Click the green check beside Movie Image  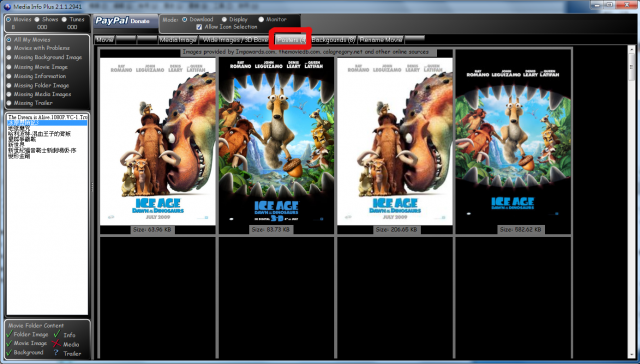9,343
